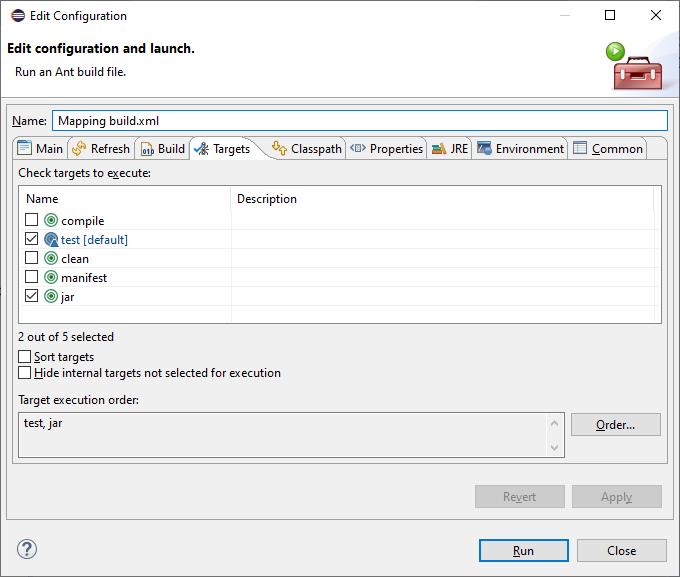Screen dimensions: 680x577
Task: Click the Description column header
Action: point(442,199)
